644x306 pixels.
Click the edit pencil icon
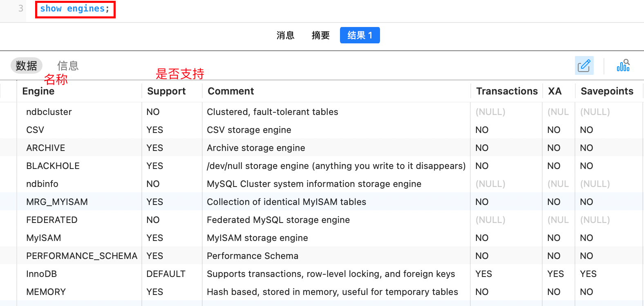584,65
